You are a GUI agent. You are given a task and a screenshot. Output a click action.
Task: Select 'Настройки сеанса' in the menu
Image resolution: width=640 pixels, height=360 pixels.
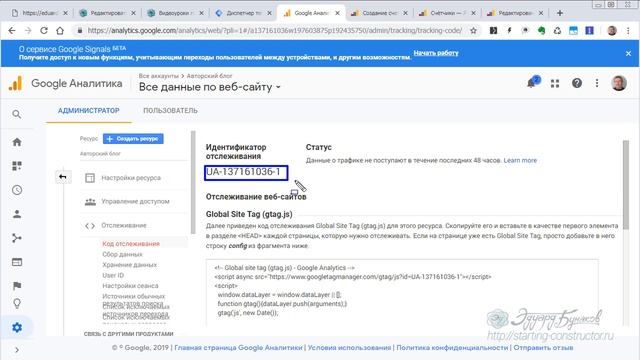(130, 286)
